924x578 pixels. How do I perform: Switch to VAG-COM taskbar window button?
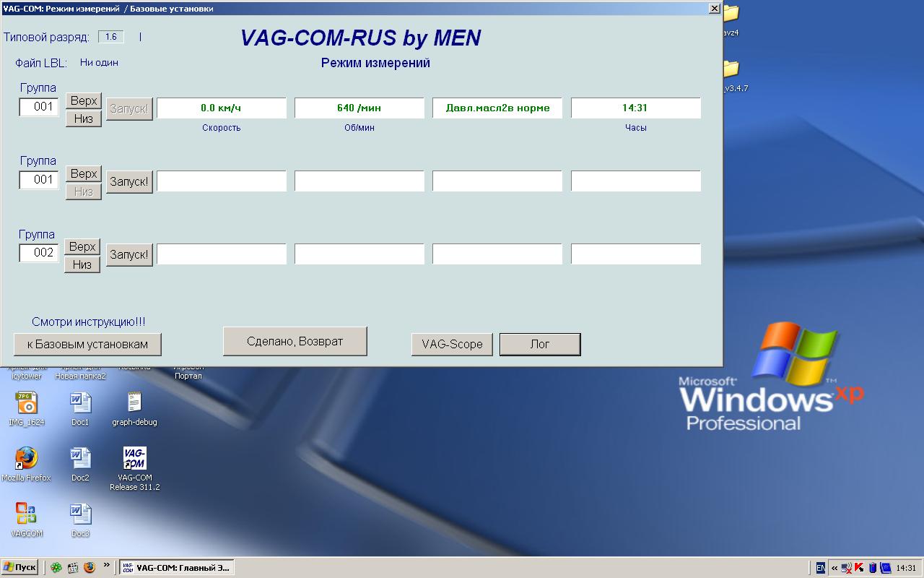click(176, 568)
